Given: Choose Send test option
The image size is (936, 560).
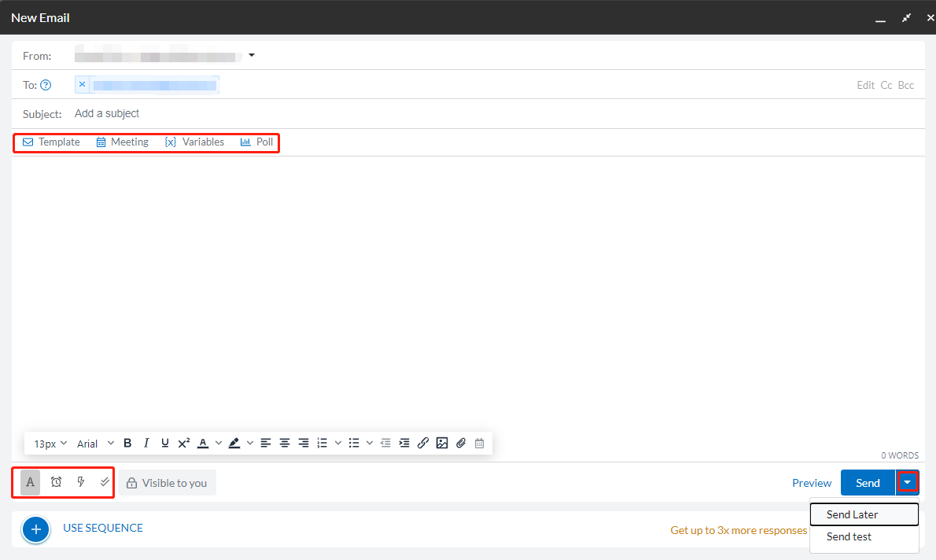Looking at the screenshot, I should [849, 536].
